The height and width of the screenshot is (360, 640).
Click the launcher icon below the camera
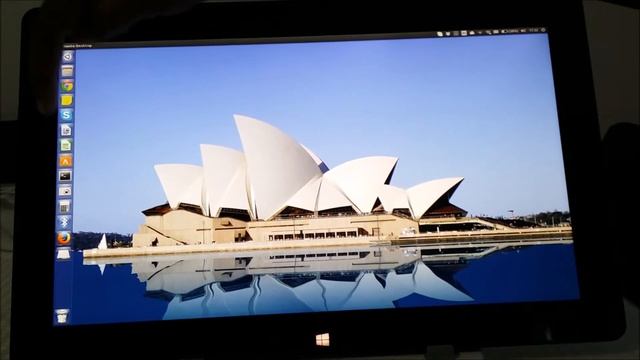64,207
